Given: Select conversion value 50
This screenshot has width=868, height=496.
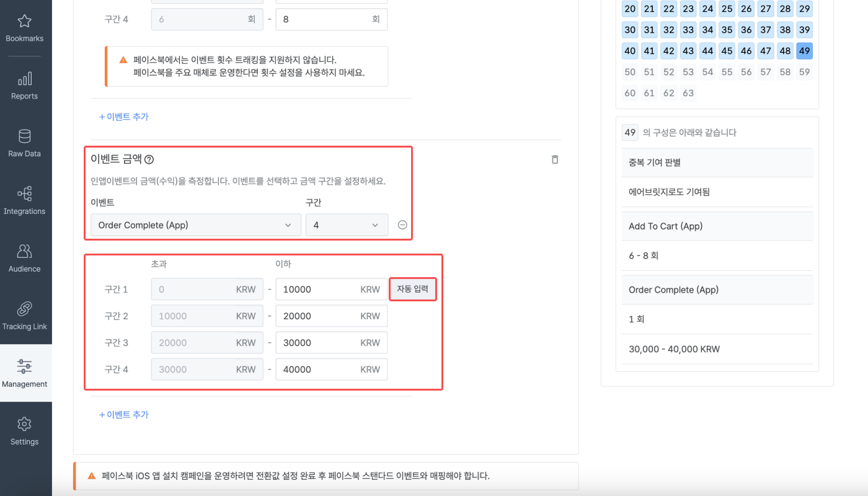Looking at the screenshot, I should pyautogui.click(x=630, y=72).
